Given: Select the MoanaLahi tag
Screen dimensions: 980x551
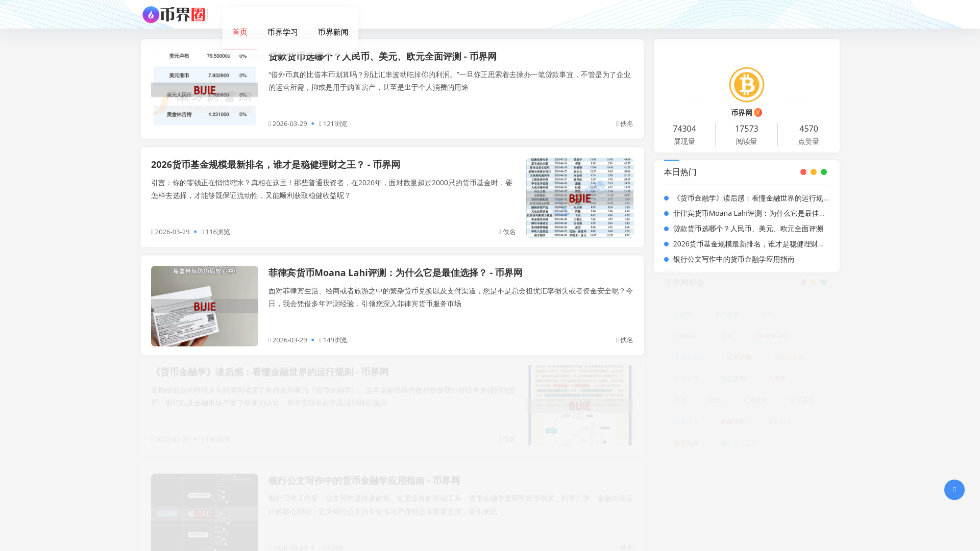Looking at the screenshot, I should click(771, 336).
